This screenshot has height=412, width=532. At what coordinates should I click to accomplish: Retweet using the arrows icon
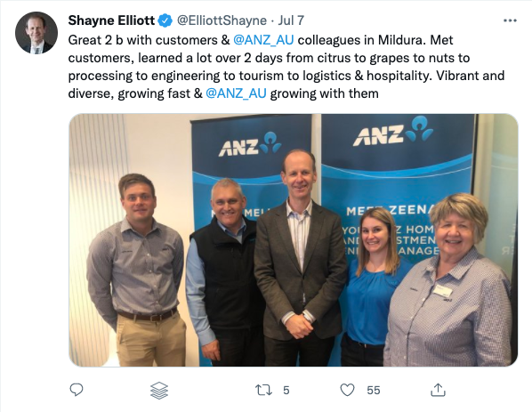click(x=263, y=390)
